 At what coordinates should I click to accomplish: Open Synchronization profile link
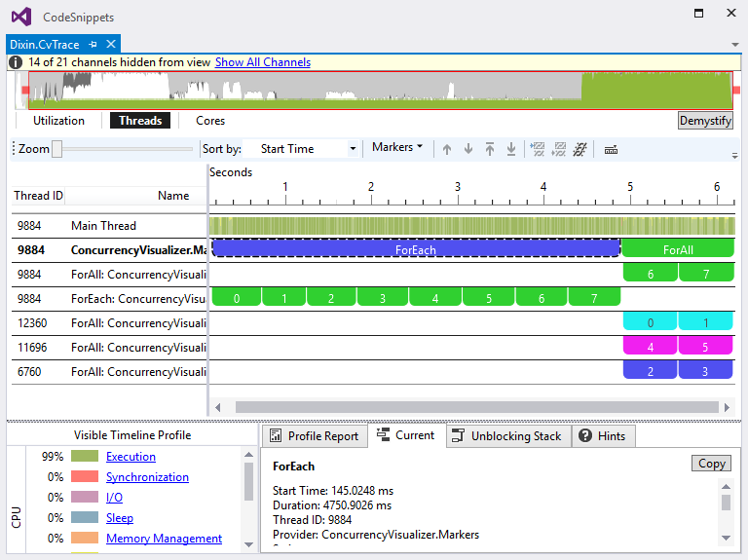pos(147,477)
